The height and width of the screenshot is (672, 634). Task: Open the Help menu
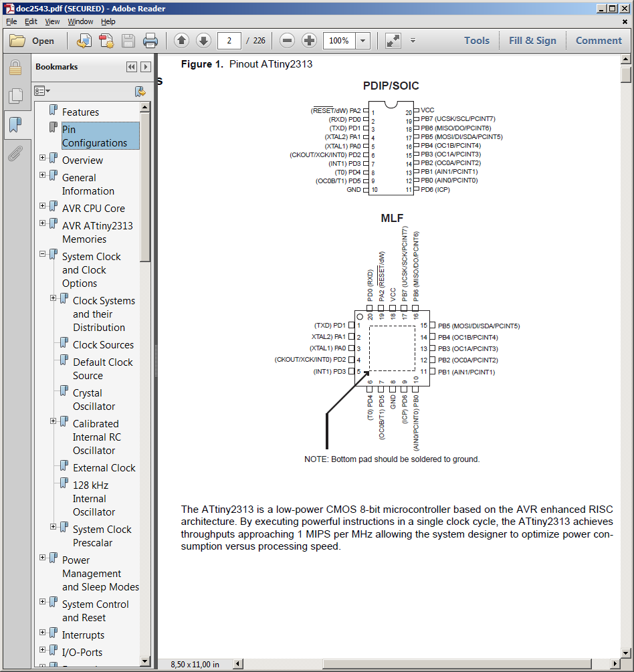[x=108, y=21]
